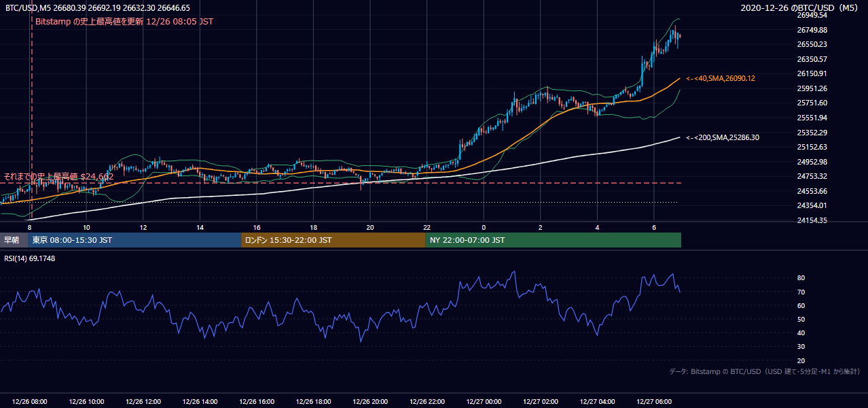Click the hour tick '18' under the price chart

click(x=313, y=227)
